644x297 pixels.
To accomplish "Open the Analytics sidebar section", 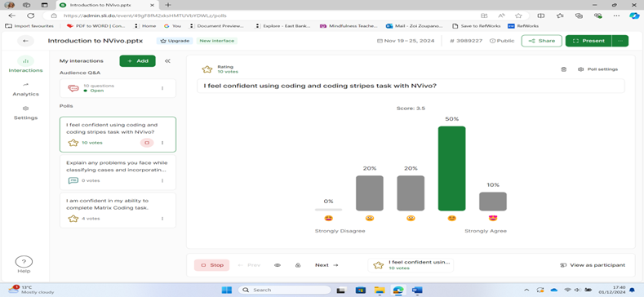I will (x=25, y=89).
